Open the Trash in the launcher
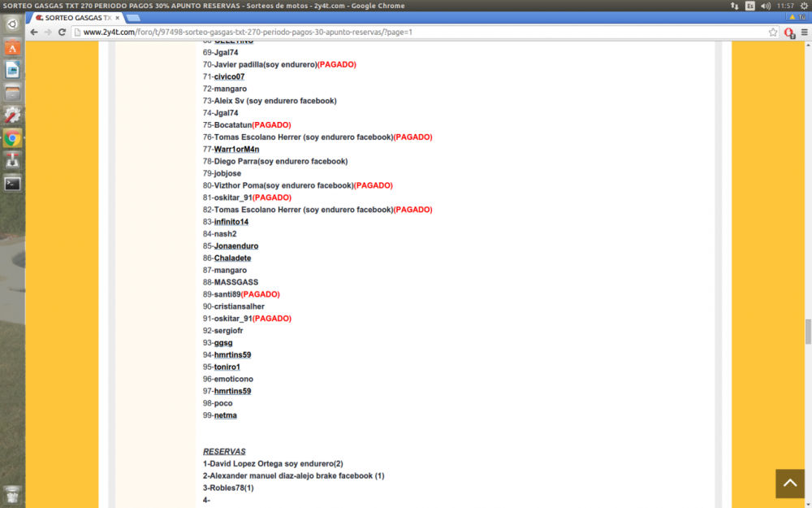Viewport: 812px width, 508px height. point(12,493)
